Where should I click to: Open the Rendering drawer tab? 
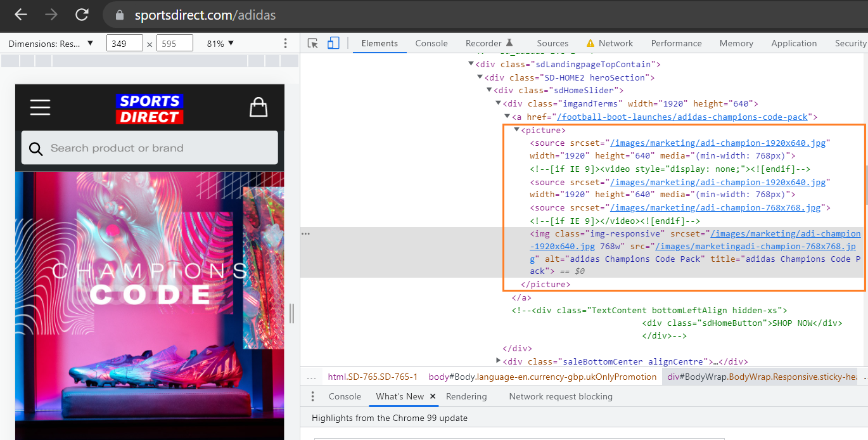[466, 396]
